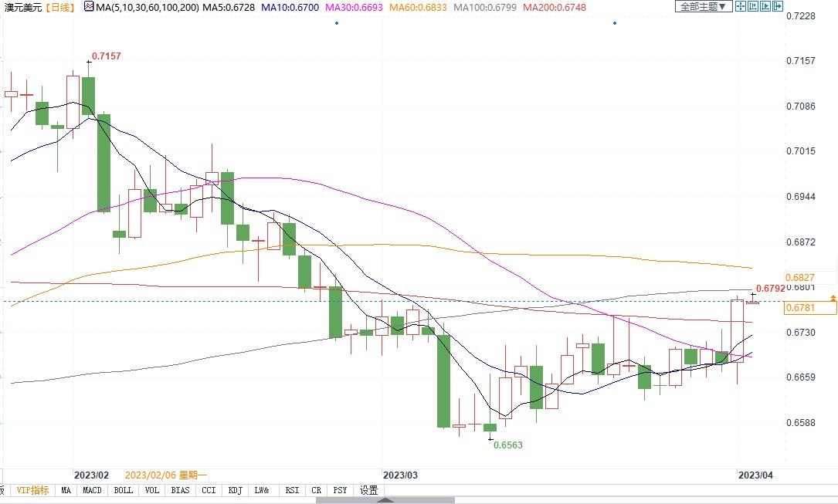Click the PSY indicator button

(340, 490)
